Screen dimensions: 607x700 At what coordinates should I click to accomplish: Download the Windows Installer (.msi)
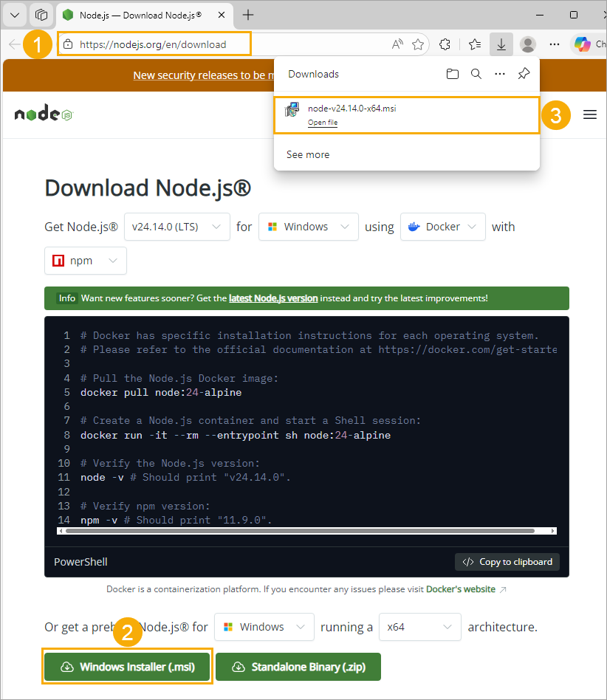pos(127,667)
